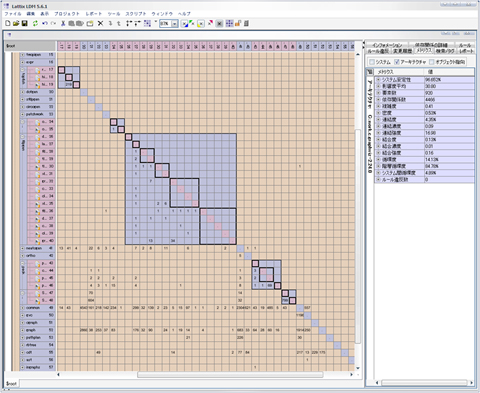Toggle the オブジェクト指向 checkbox
Image resolution: width=480 pixels, height=393 pixels.
click(x=432, y=62)
